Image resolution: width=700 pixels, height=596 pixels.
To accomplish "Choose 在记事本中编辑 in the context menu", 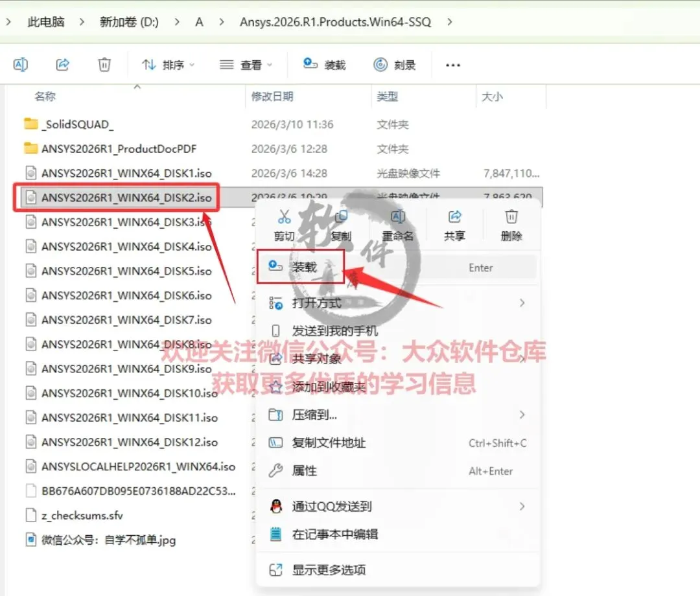I will (397, 534).
